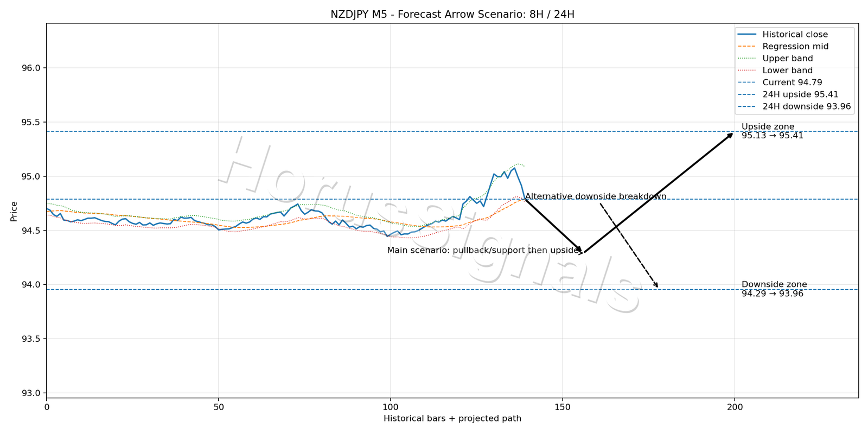Click the chart title "NZDJPY M5 - Forecast Arrow Scenario: 8H / 24H"
Image resolution: width=868 pixels, height=434 pixels.
452,14
